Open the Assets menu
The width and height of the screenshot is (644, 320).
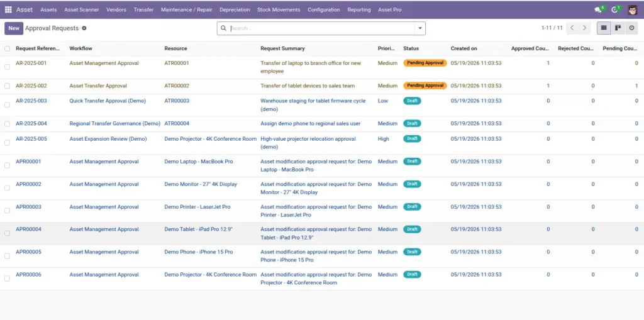tap(48, 9)
